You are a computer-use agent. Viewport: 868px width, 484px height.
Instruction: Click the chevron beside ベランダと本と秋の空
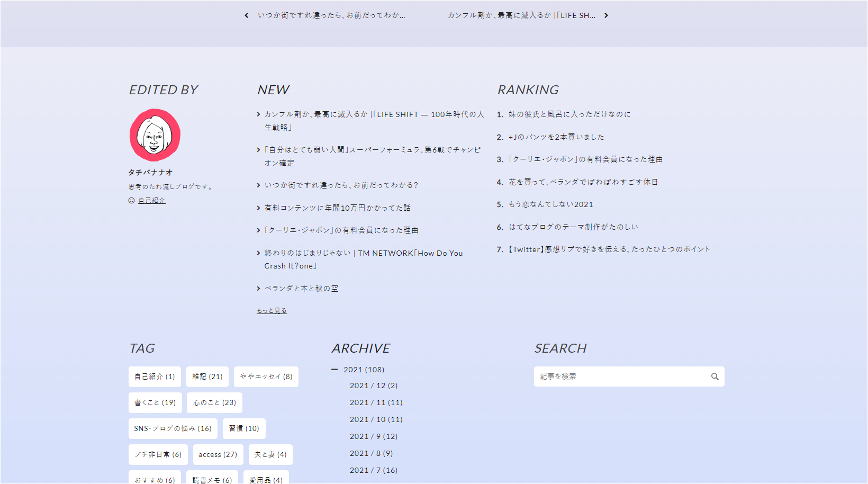pos(258,288)
